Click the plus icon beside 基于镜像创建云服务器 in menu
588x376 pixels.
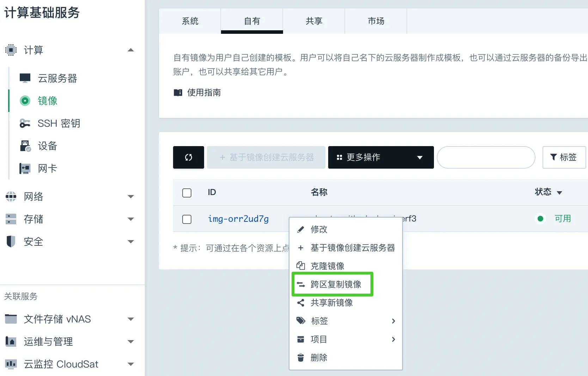coord(301,248)
